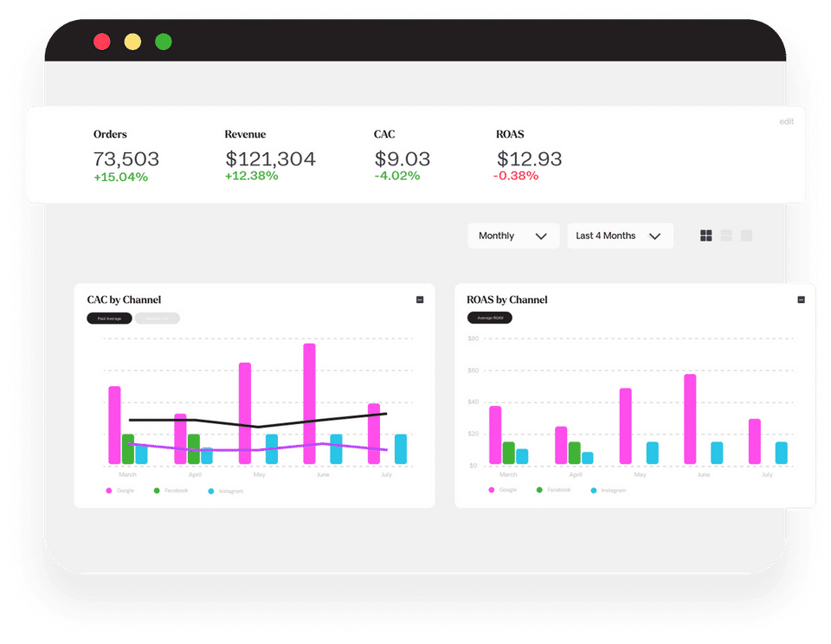Toggle Facebook legend entry in CAC chart
The height and width of the screenshot is (644, 831).
pyautogui.click(x=171, y=491)
